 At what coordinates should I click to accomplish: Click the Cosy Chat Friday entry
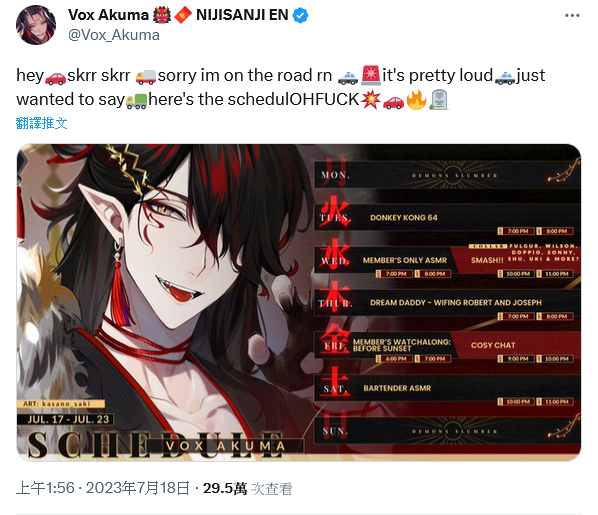tap(493, 345)
